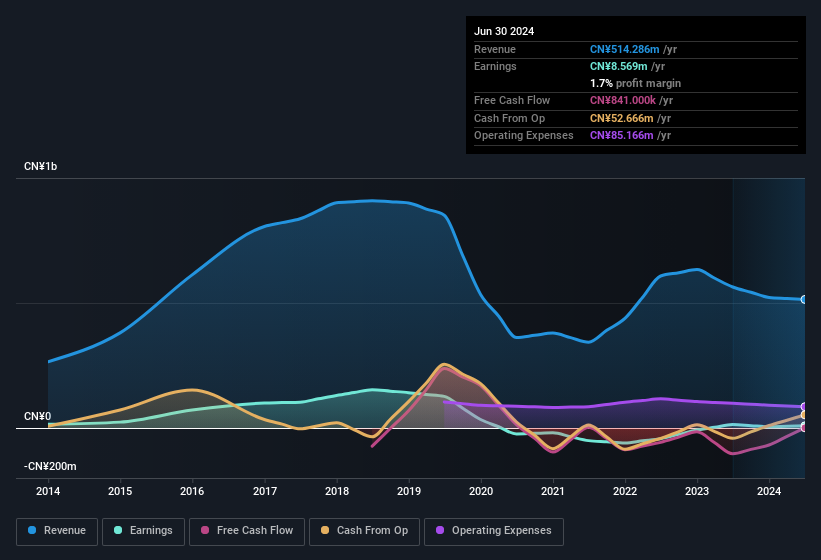Click the Earnings row label in tooltip
Viewport: 821px width, 560px height.
pos(495,66)
